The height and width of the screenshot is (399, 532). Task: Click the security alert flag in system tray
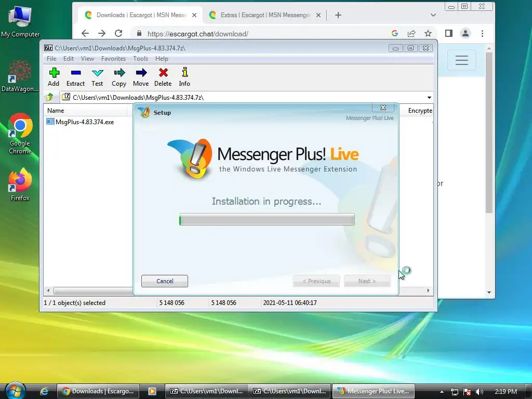[467, 392]
